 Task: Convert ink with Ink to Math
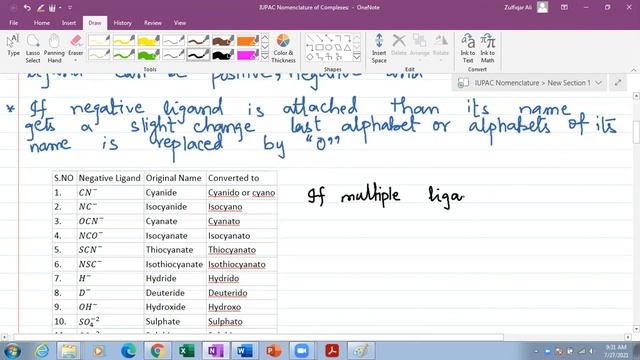coord(487,49)
